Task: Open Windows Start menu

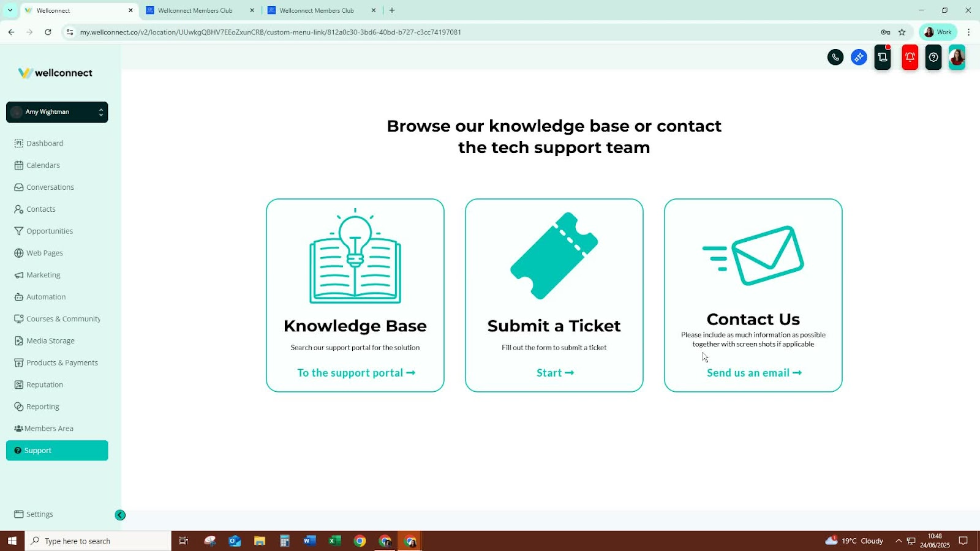Action: click(x=12, y=541)
